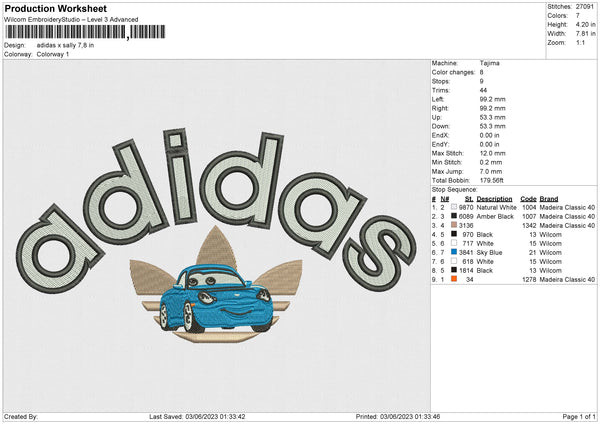Click the Black 970 color swatch
Image resolution: width=600 pixels, height=424 pixels.
(x=454, y=234)
